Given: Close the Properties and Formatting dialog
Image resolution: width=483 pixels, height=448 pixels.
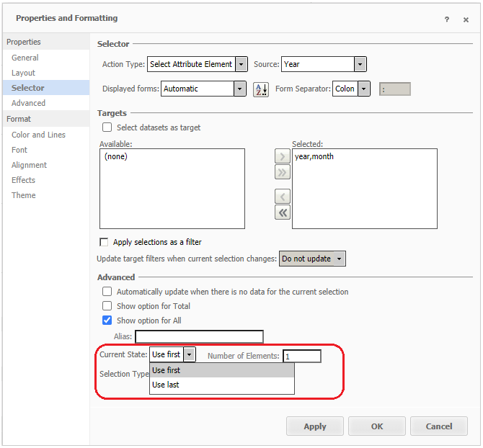Looking at the screenshot, I should (x=466, y=19).
